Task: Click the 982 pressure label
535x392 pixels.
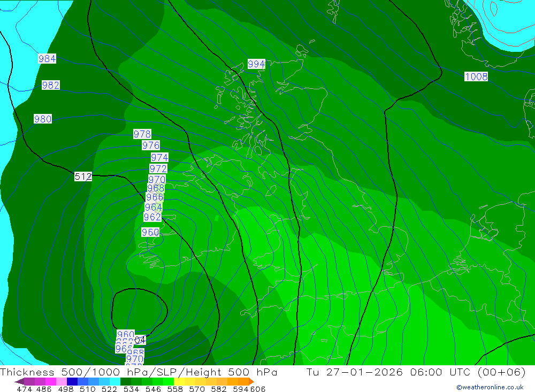Action: point(50,85)
